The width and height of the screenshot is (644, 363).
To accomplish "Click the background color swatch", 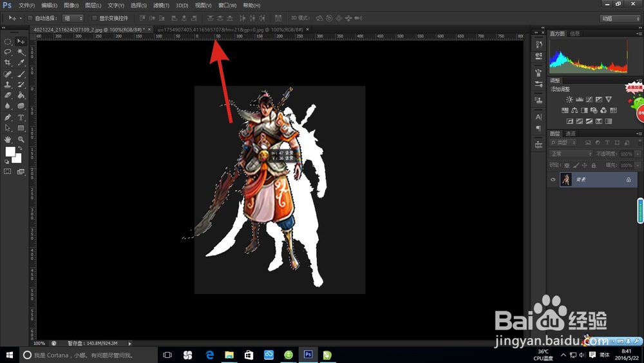I will tap(17, 159).
